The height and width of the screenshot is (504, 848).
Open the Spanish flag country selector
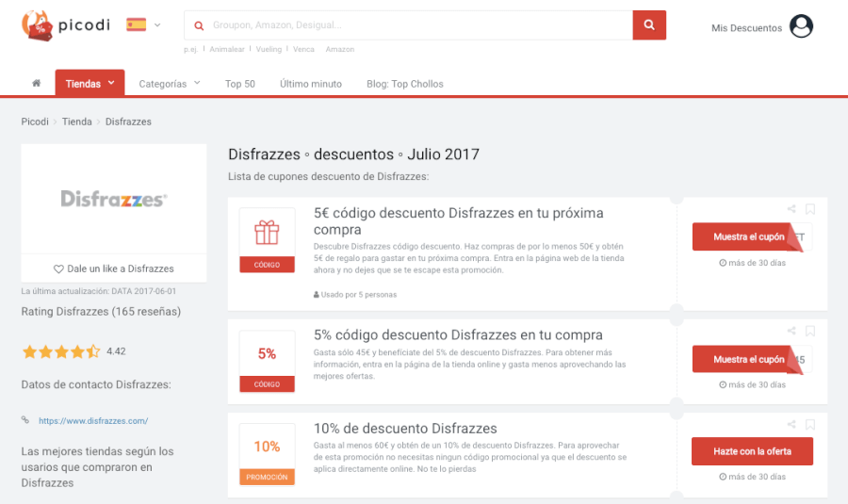(143, 24)
